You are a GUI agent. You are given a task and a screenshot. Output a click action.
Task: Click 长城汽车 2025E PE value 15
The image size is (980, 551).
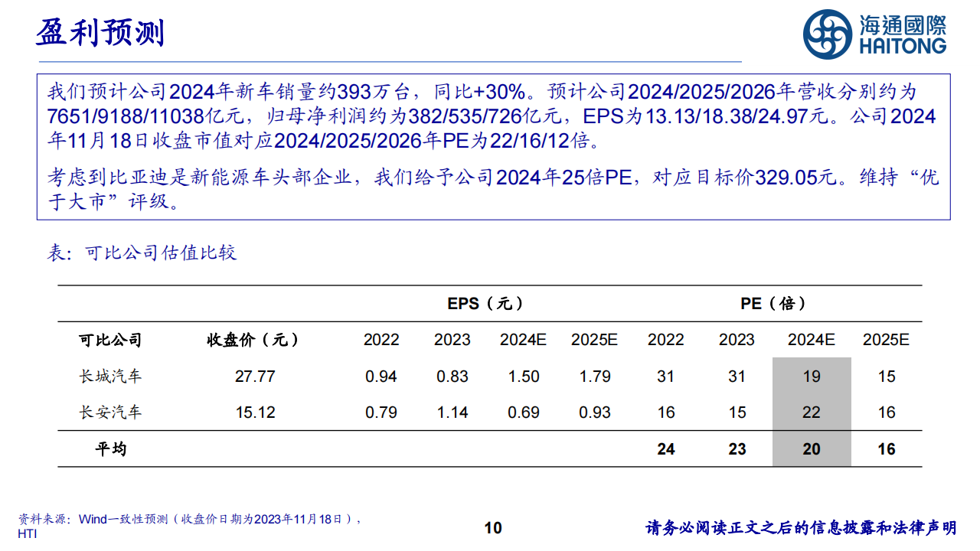click(887, 377)
